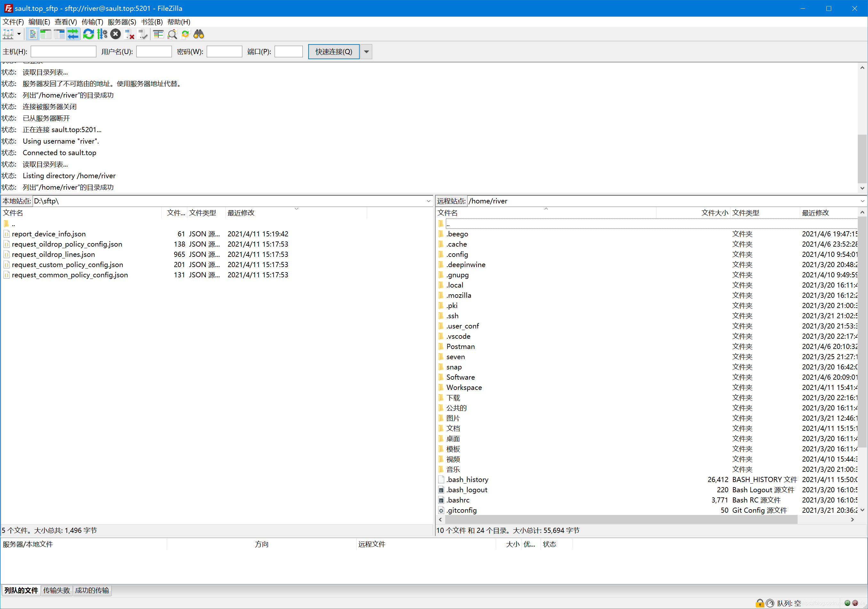Open the 帮助(H) menu

click(x=179, y=22)
